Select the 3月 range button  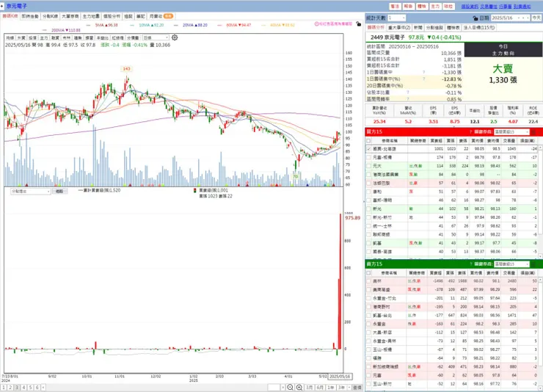[310, 388]
